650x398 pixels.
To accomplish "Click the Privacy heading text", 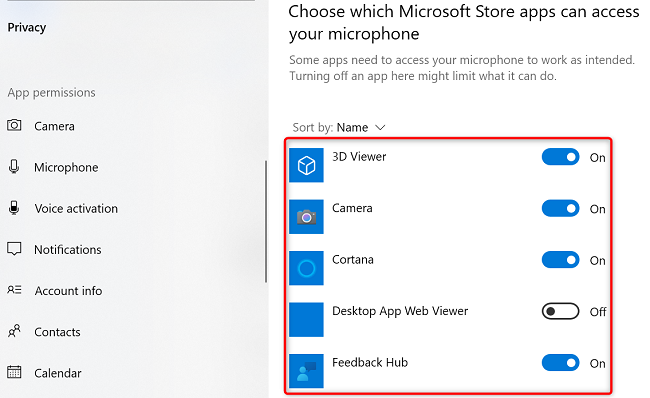I will click(27, 27).
